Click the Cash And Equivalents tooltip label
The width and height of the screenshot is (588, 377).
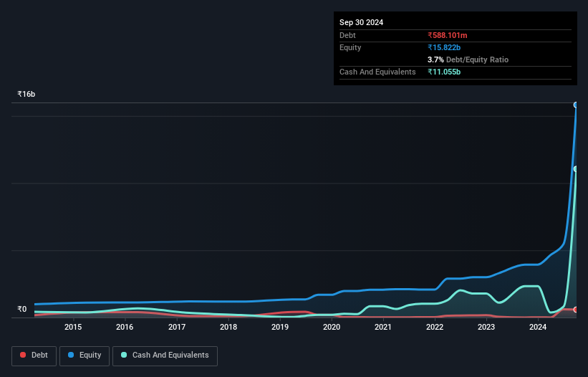pos(377,72)
